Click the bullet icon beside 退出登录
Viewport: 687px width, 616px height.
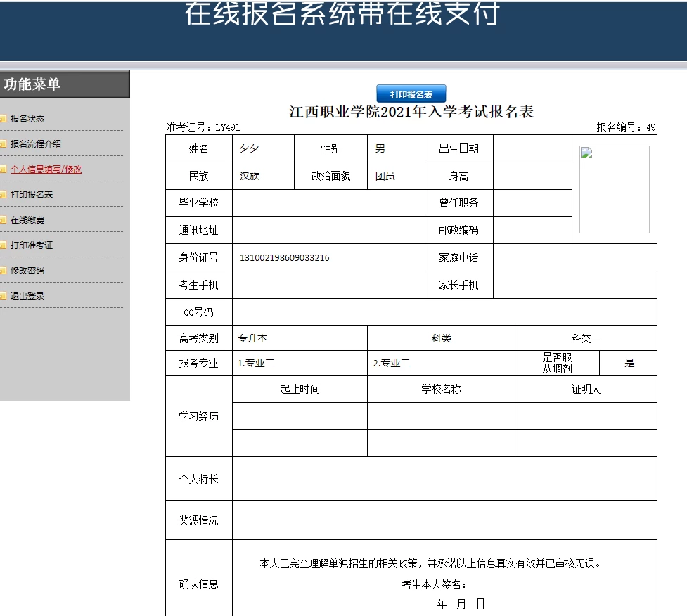4,296
